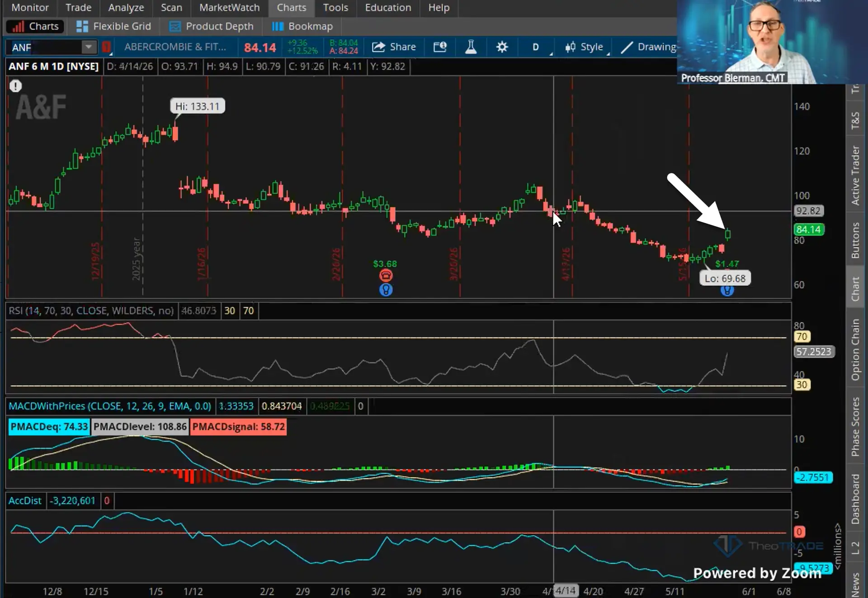
Task: Switch to Flexible Grid view
Action: click(x=113, y=26)
